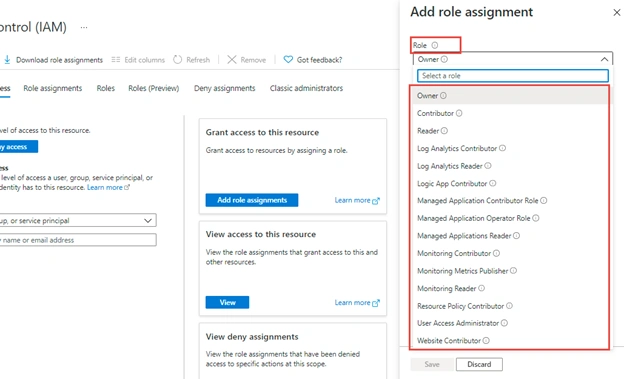
Task: Open the Deny assignments tab
Action: point(224,88)
